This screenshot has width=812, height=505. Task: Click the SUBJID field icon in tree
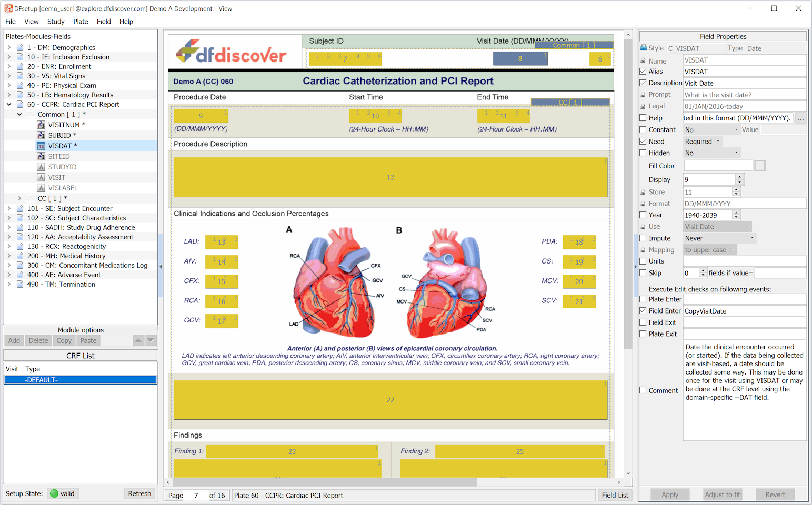tap(41, 135)
